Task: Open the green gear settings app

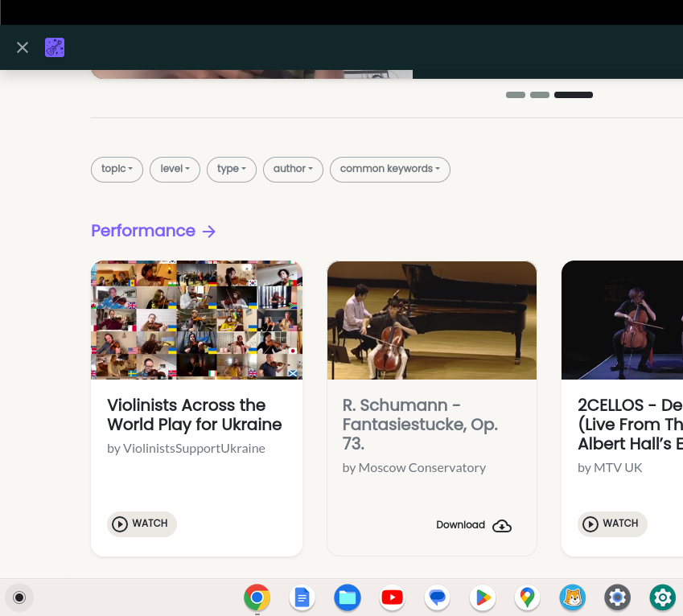Action: tap(663, 598)
